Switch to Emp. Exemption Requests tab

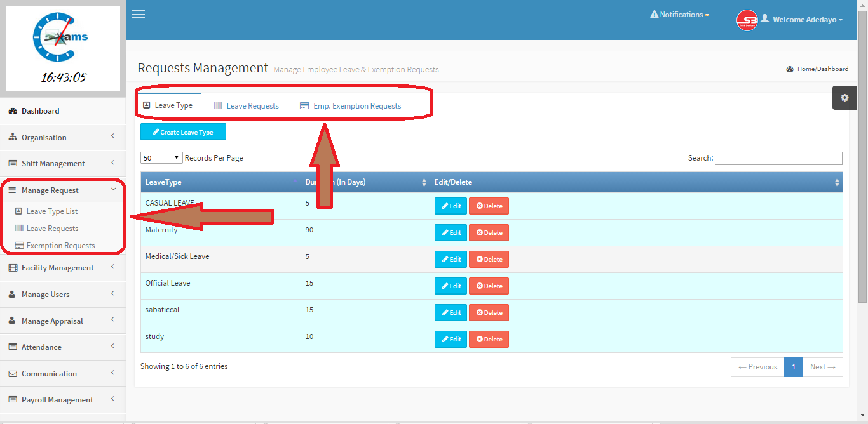coord(350,106)
